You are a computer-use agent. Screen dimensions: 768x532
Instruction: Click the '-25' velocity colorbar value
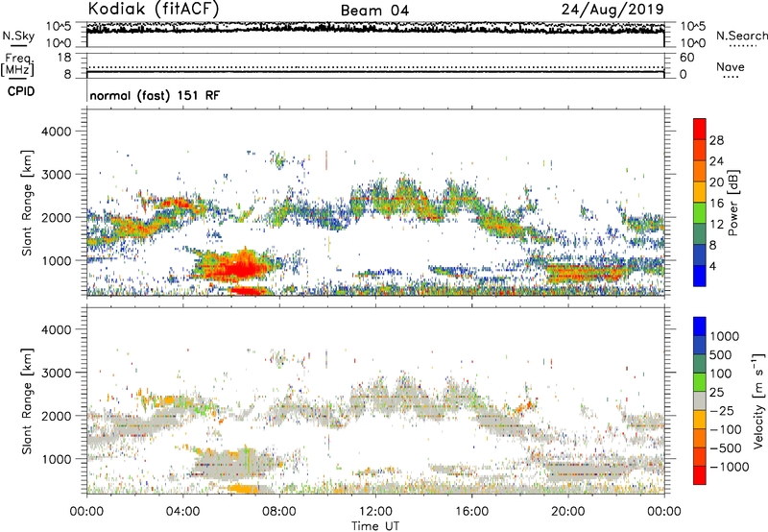point(722,410)
